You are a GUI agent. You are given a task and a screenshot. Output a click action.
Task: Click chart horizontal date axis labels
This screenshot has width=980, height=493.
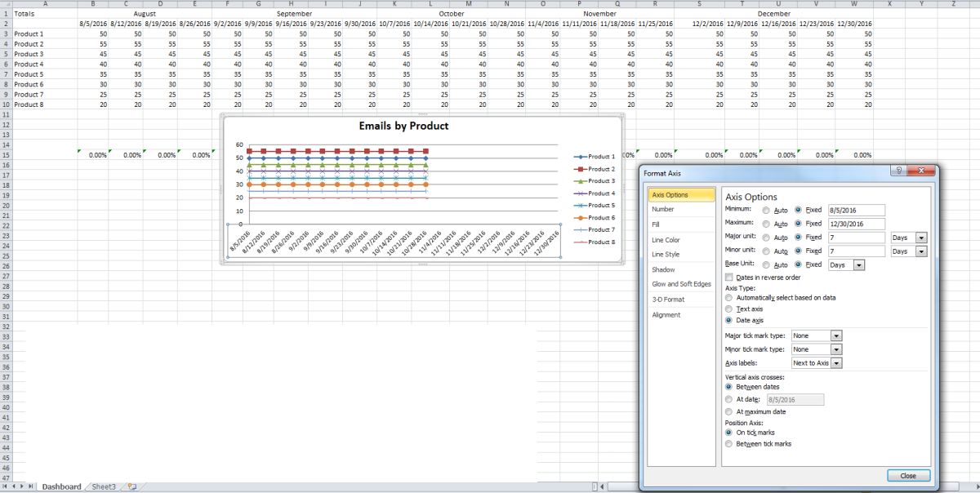(x=394, y=240)
